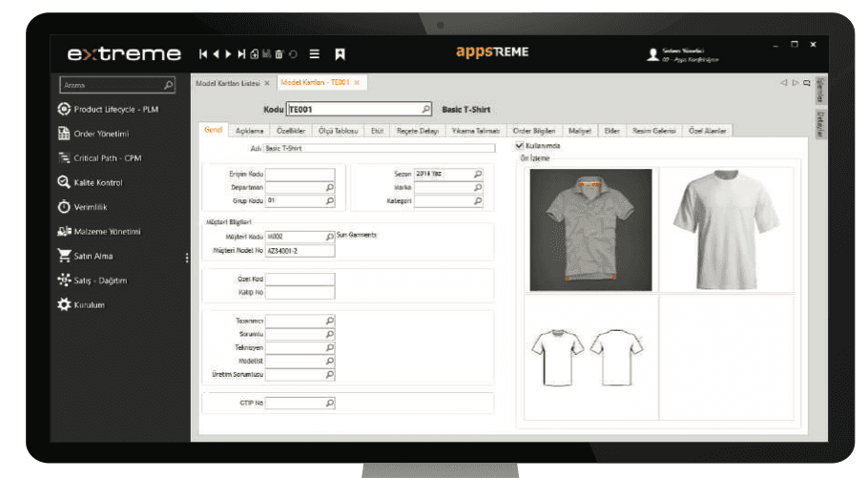Toggle the Kullanımda checkbox
The width and height of the screenshot is (868, 478).
coord(519,146)
